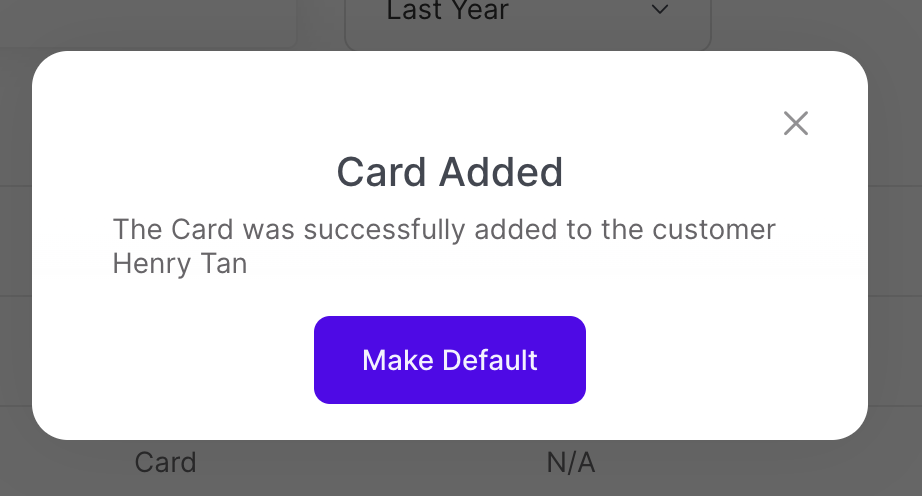Click the word Added in the title

click(503, 172)
